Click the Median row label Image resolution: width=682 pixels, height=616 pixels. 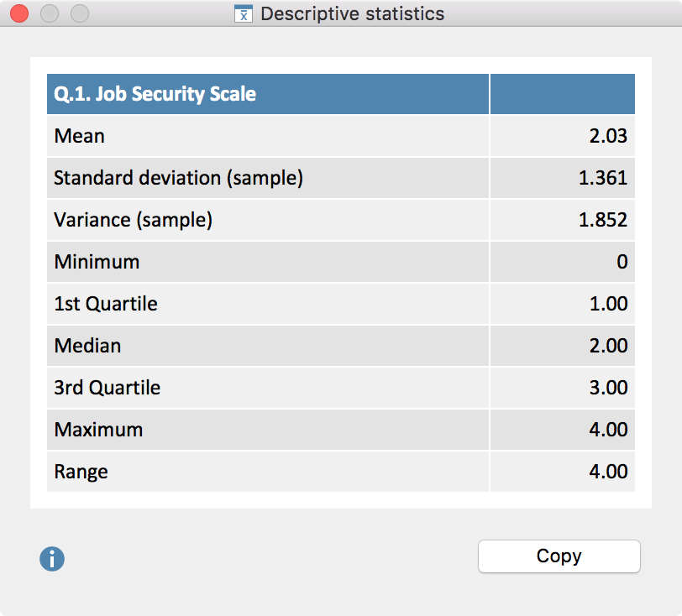pyautogui.click(x=88, y=346)
